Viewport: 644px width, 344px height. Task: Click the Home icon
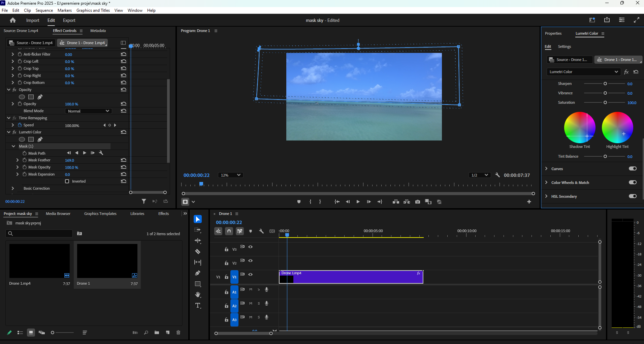(13, 20)
